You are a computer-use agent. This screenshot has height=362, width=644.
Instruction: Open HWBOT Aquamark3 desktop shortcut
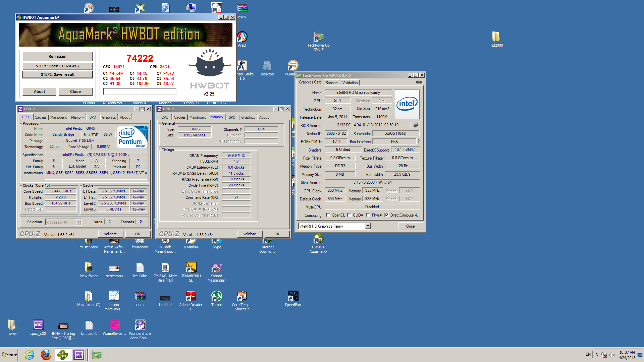pos(318,244)
